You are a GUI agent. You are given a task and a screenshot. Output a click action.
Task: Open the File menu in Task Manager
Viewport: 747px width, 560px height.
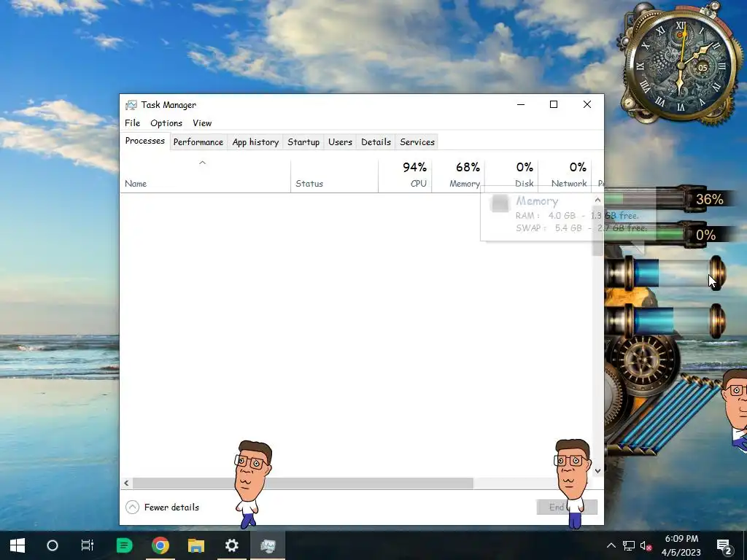[x=133, y=122]
